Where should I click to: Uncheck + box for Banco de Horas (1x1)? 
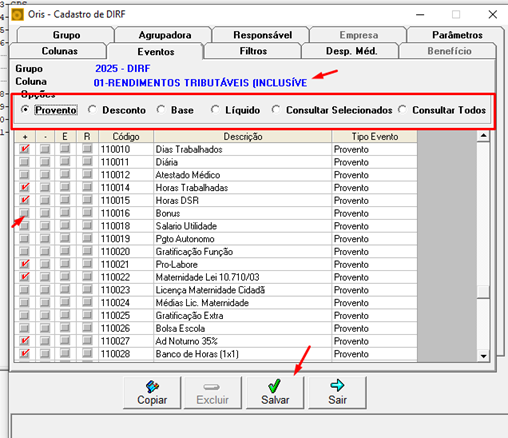(x=24, y=354)
